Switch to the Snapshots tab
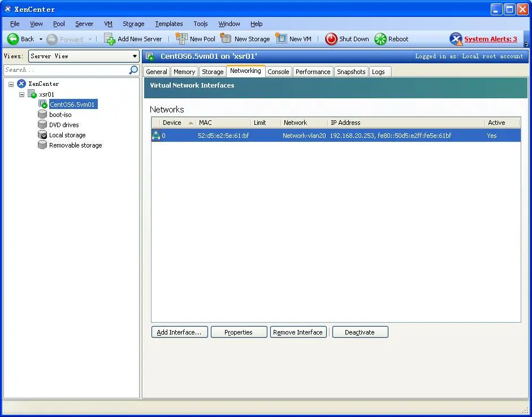The height and width of the screenshot is (417, 532). (351, 72)
